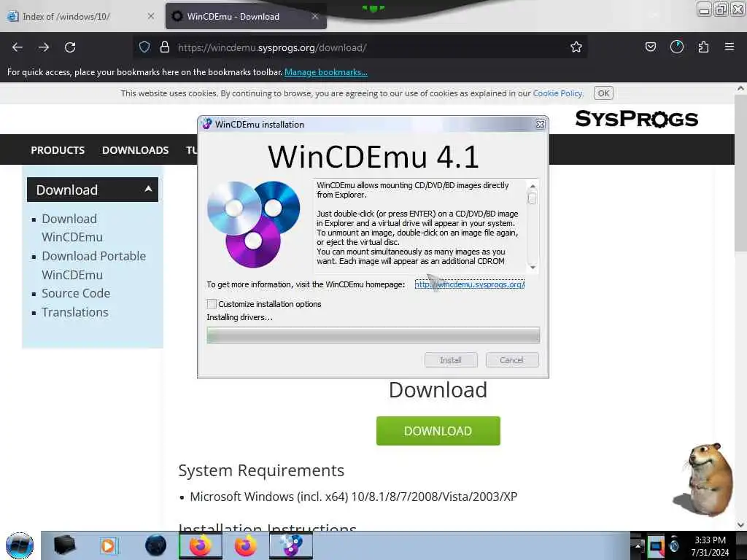
Task: Open 'Download WinCDEmu' sidebar link
Action: [72, 227]
